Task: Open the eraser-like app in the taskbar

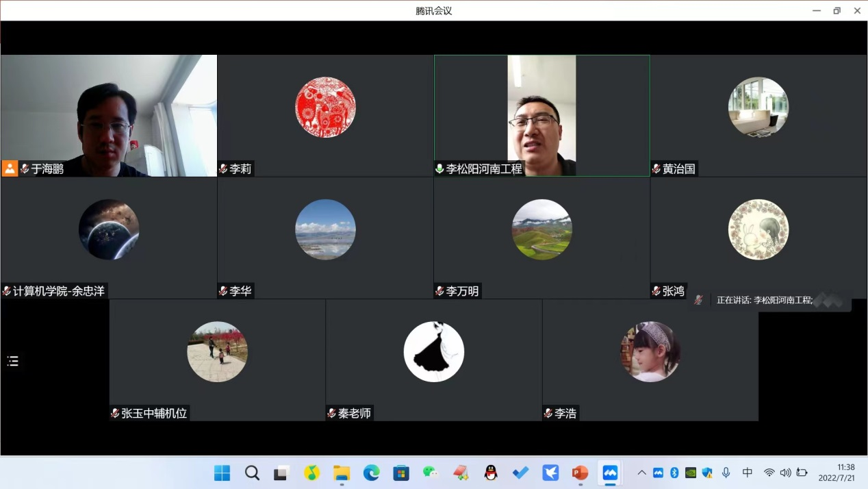Action: (461, 473)
